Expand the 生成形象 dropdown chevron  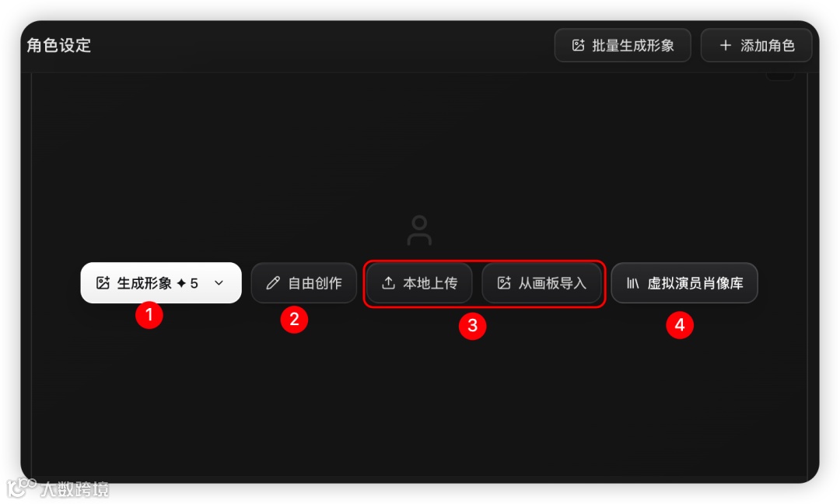pyautogui.click(x=219, y=283)
